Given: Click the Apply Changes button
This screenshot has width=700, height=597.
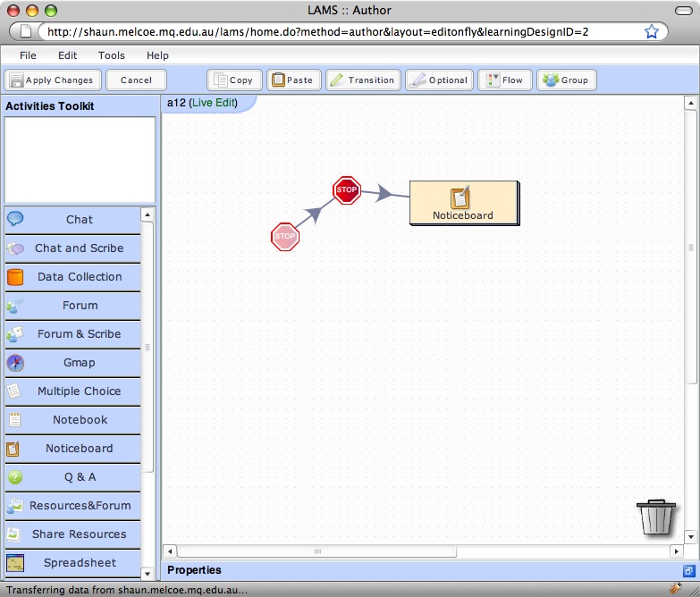Looking at the screenshot, I should click(51, 80).
